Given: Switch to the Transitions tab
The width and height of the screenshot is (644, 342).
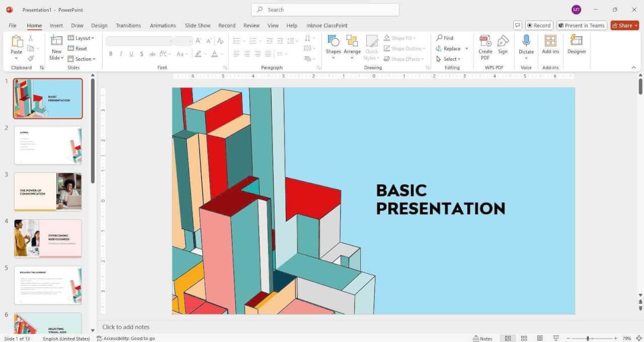Looking at the screenshot, I should coord(129,25).
